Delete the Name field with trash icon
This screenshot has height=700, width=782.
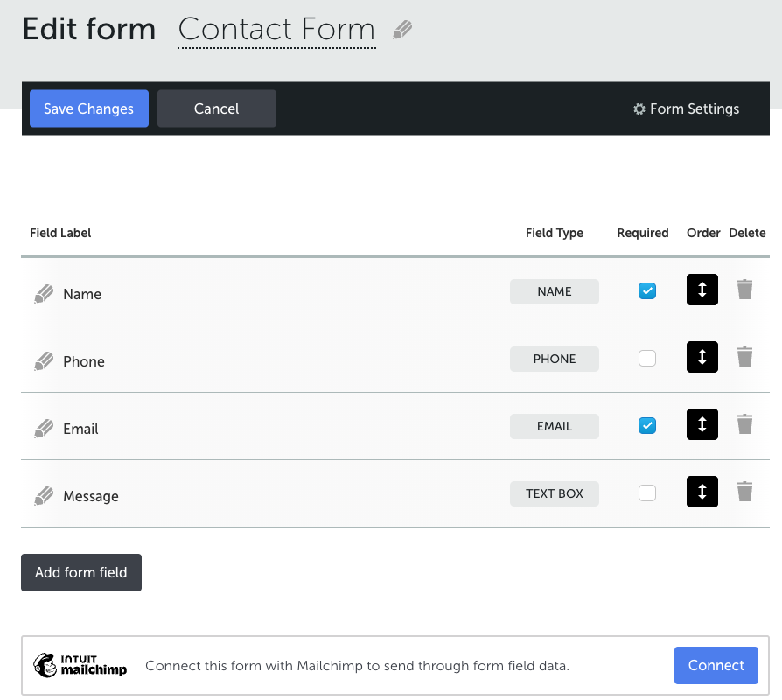coord(744,290)
